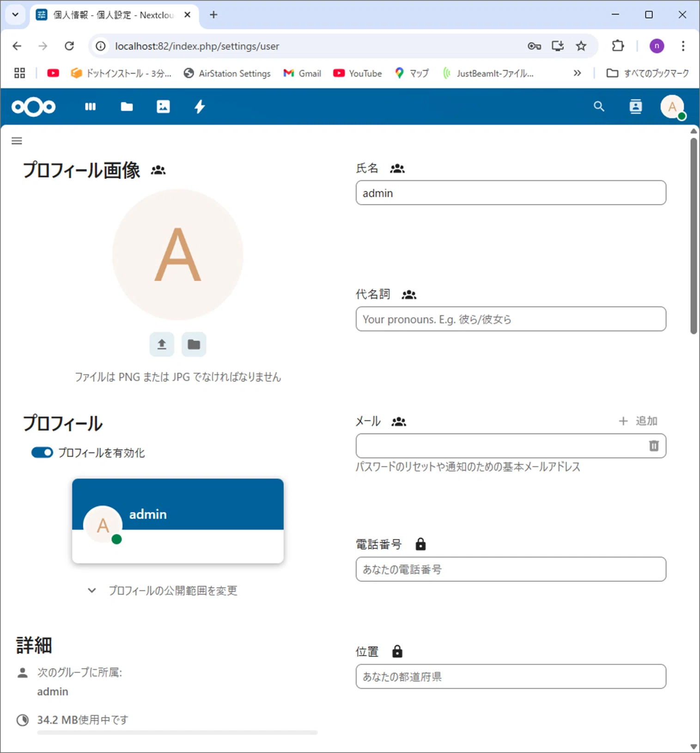Choose profile picture from Files
Screen dimensions: 700x753
pyautogui.click(x=194, y=344)
